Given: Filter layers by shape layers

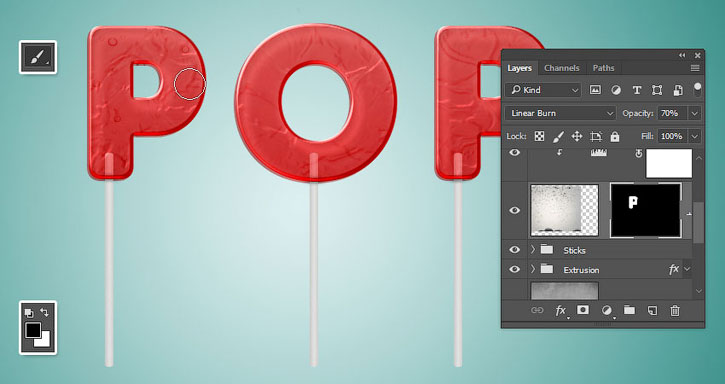Looking at the screenshot, I should (x=657, y=90).
